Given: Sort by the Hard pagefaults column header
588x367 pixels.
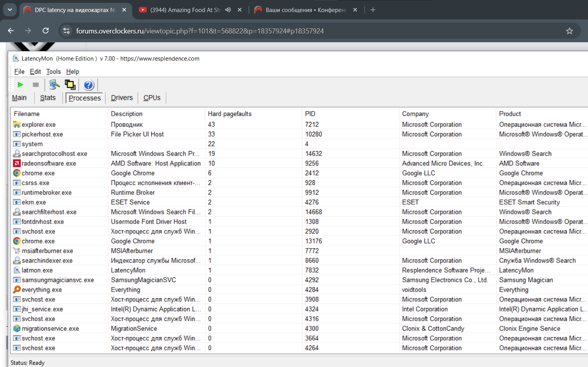Looking at the screenshot, I should click(x=229, y=114).
